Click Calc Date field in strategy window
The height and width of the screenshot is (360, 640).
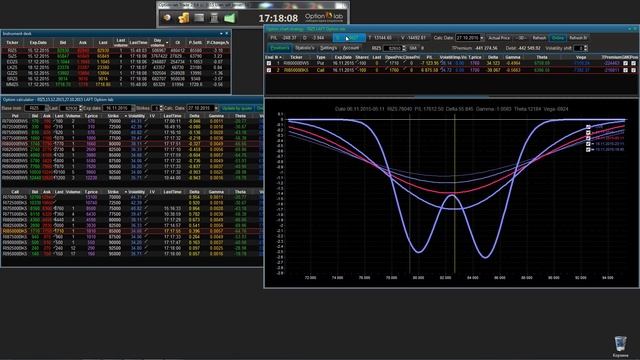click(467, 38)
